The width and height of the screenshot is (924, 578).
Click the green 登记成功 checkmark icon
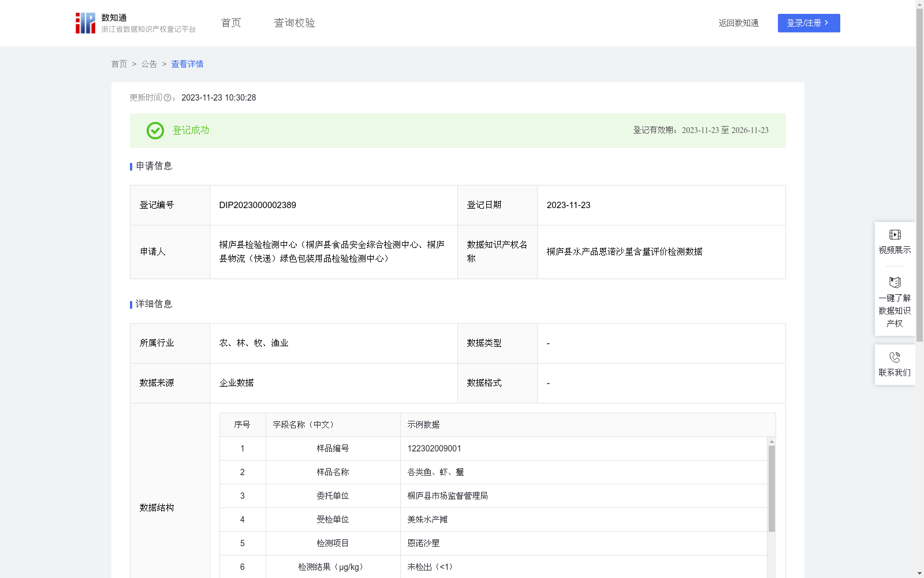[x=155, y=131]
